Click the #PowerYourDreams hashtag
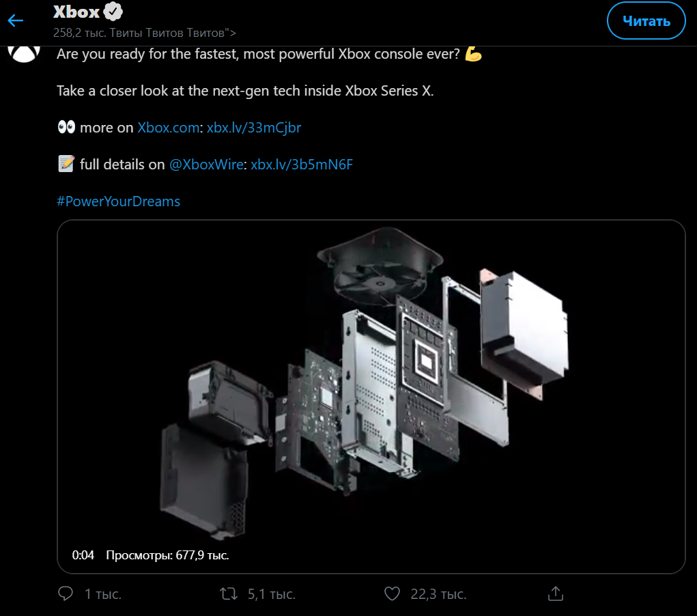This screenshot has width=697, height=616. click(119, 201)
